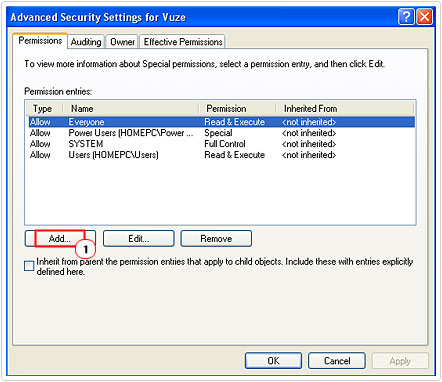Click <not inherited> cell in SYSTEM row
Image resolution: width=442 pixels, height=382 pixels.
tap(309, 144)
